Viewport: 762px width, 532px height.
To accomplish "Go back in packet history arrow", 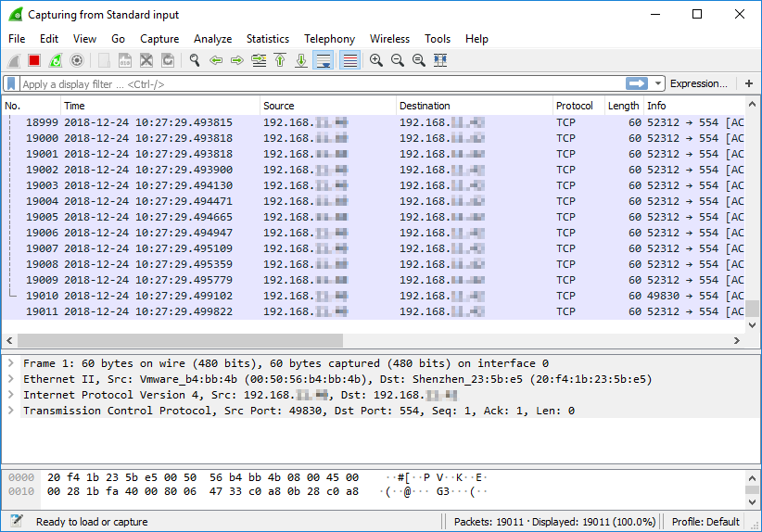I will (x=216, y=61).
